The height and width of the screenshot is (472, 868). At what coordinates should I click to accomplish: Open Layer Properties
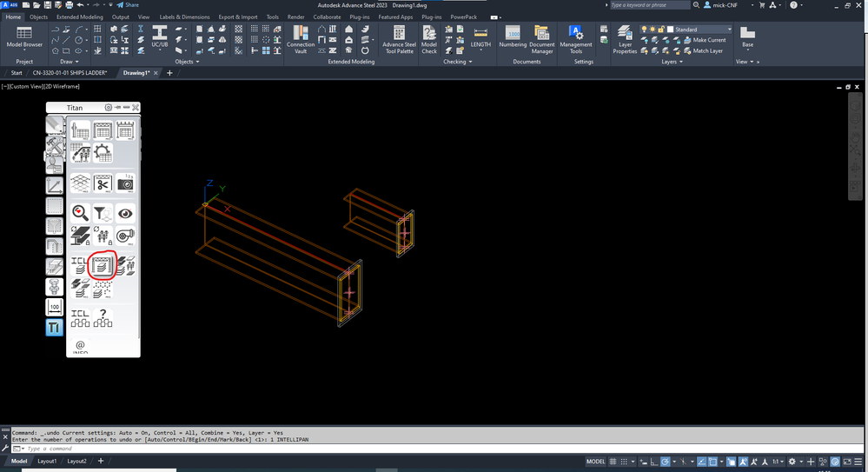click(x=625, y=39)
